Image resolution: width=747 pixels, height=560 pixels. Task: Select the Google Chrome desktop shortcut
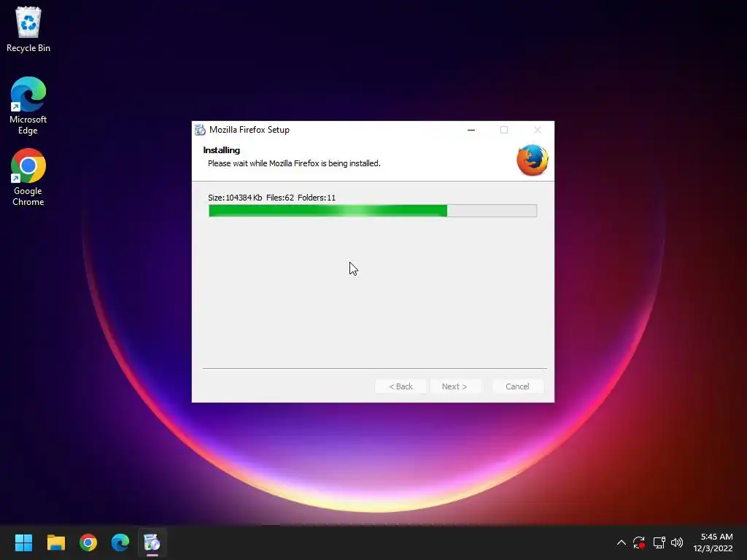pyautogui.click(x=28, y=177)
